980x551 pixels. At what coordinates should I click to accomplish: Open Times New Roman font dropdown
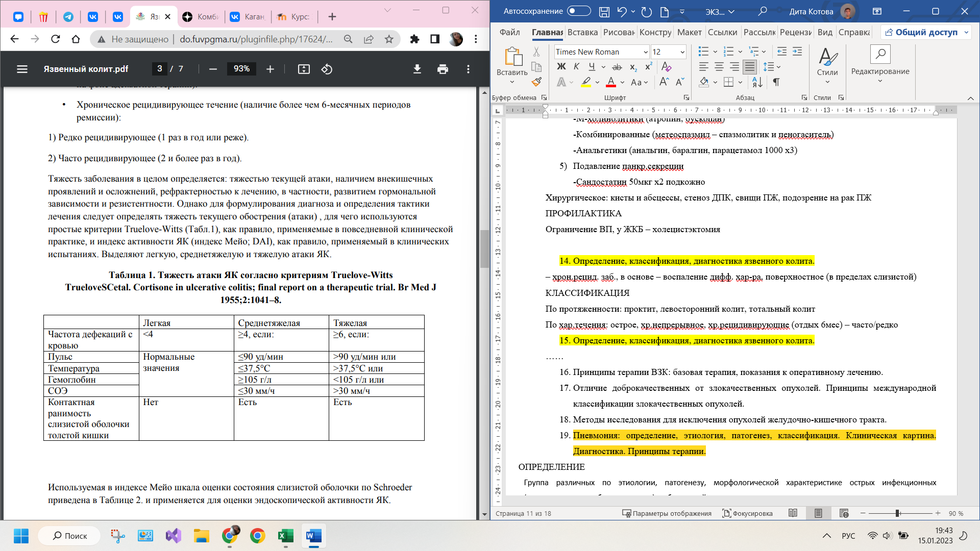coord(646,52)
